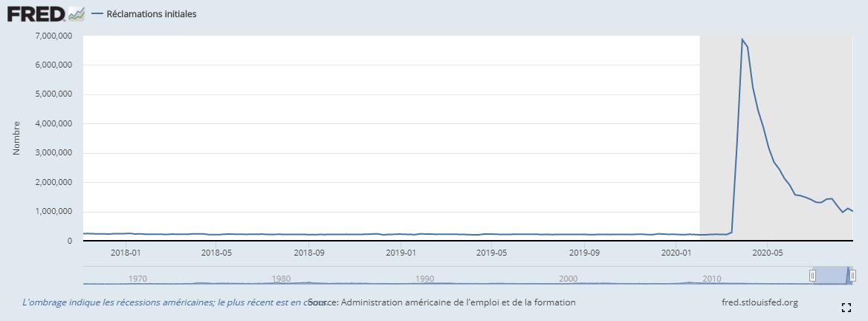Viewport: 868px width, 321px height.
Task: Click the 2020-05 x-axis label
Action: tap(768, 253)
